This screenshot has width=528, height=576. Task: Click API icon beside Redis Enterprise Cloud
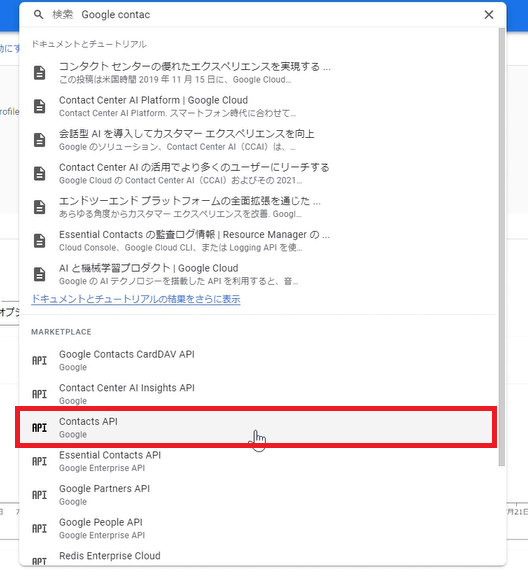click(40, 562)
